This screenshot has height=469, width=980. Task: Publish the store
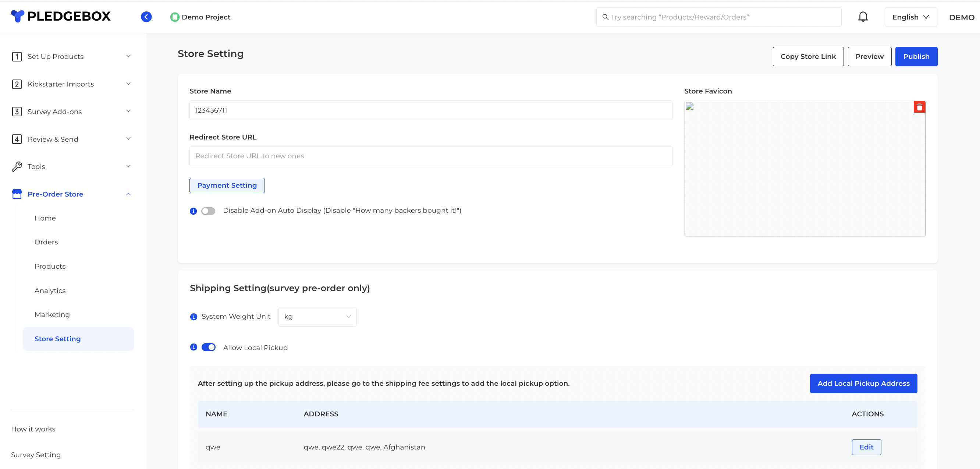pos(916,57)
